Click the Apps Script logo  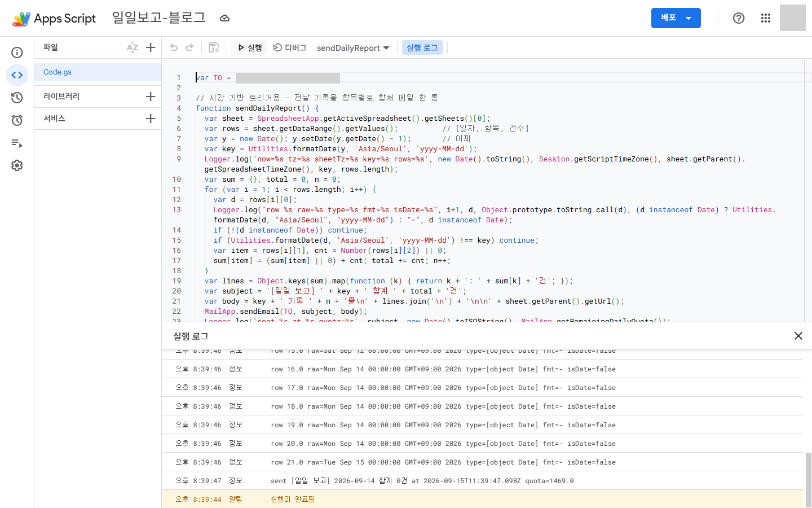[54, 18]
